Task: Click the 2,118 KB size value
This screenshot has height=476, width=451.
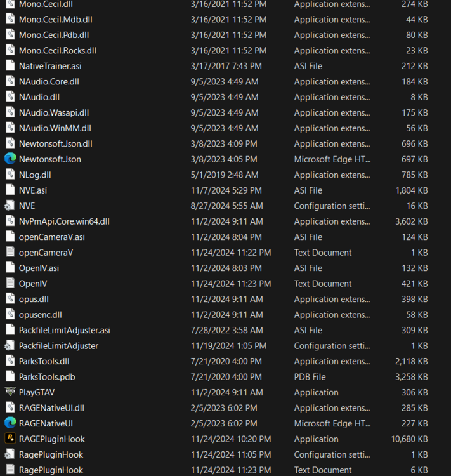Action: tap(412, 361)
